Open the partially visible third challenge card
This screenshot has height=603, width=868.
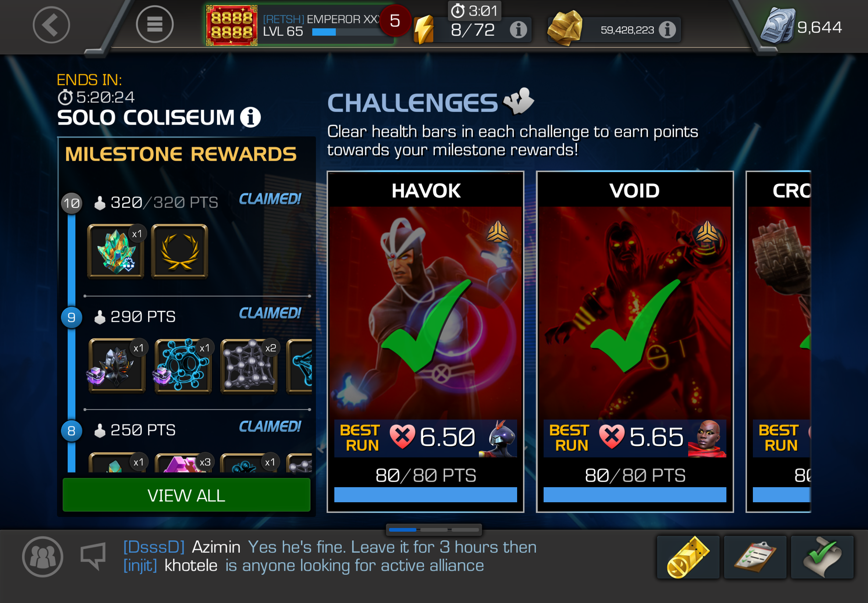(778, 342)
